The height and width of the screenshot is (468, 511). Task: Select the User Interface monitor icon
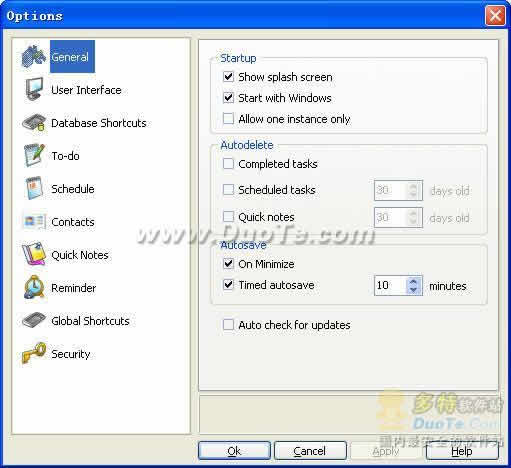coord(34,89)
